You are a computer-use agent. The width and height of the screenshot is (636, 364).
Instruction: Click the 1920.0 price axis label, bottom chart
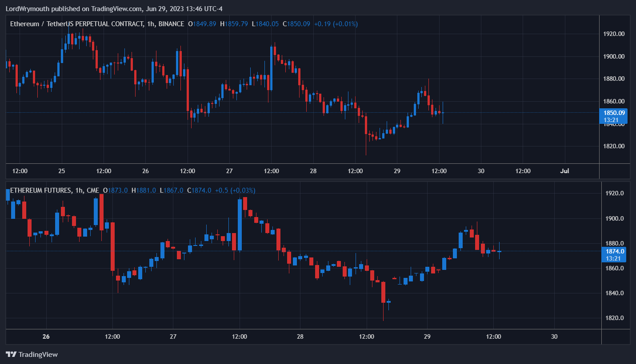point(615,193)
